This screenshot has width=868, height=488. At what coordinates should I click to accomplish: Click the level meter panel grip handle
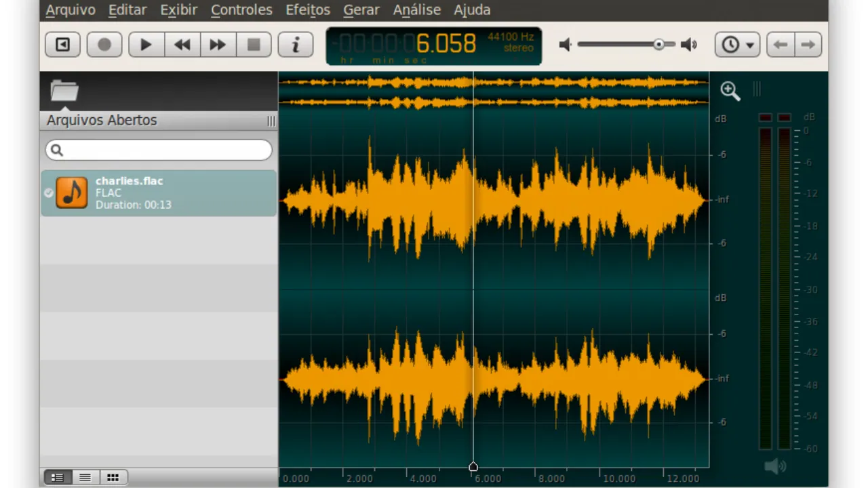[x=757, y=89]
